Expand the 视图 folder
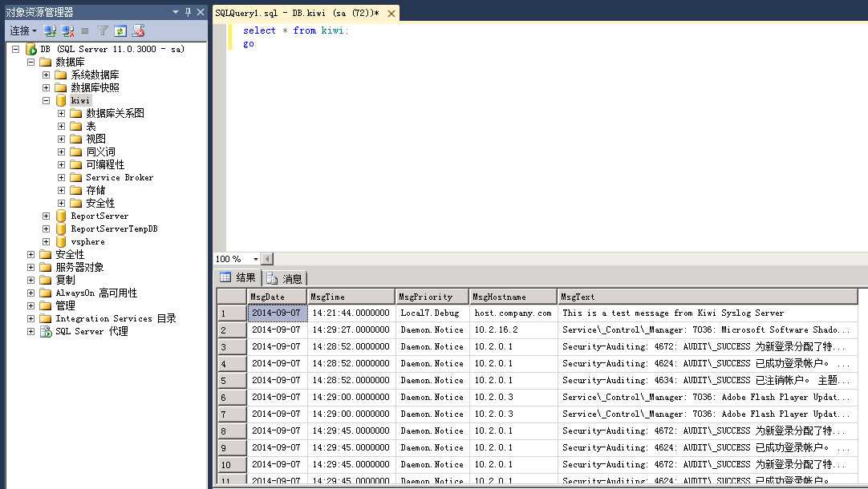868x489 pixels. [x=62, y=139]
